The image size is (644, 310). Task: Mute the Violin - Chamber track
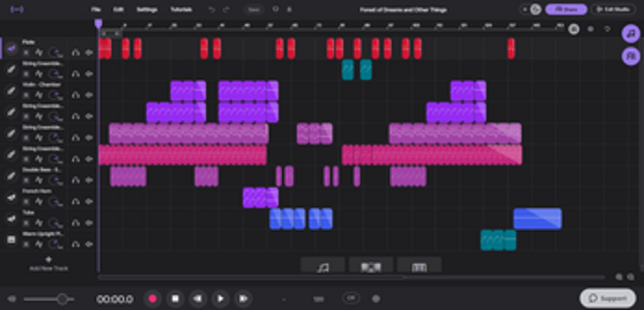(x=89, y=95)
